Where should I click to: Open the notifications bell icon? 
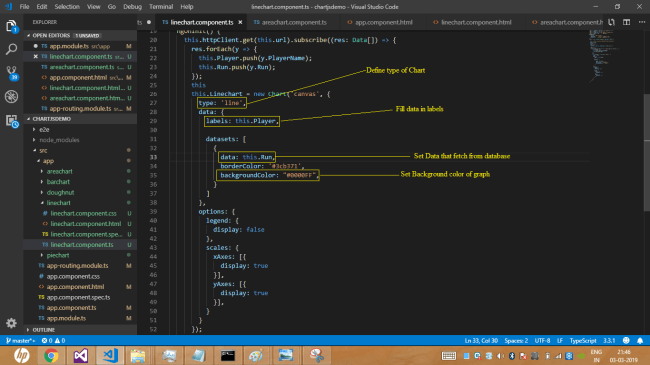click(x=640, y=341)
